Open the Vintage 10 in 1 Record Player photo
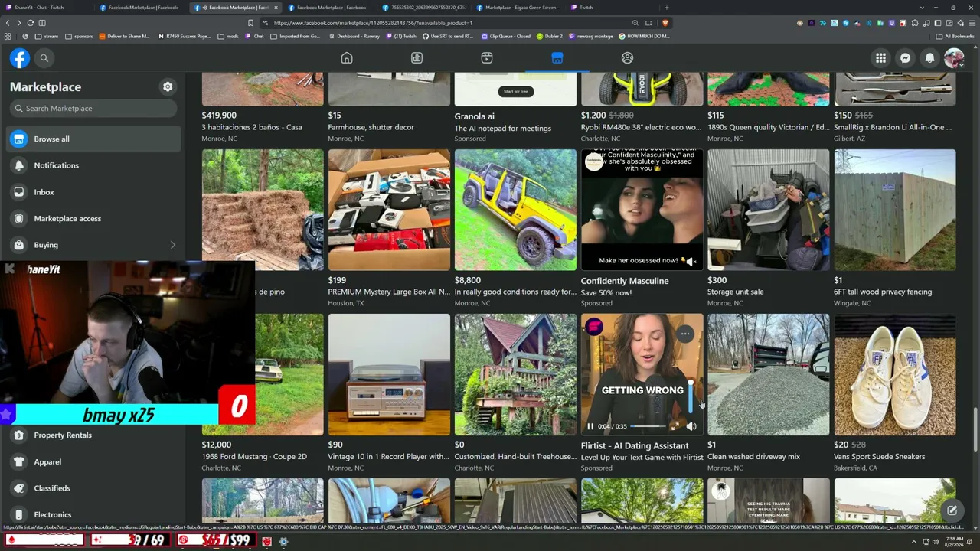This screenshot has width=980, height=551. tap(389, 374)
